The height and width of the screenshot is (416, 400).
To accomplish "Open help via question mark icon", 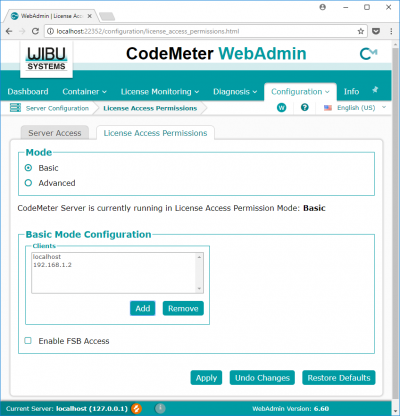I will click(305, 107).
